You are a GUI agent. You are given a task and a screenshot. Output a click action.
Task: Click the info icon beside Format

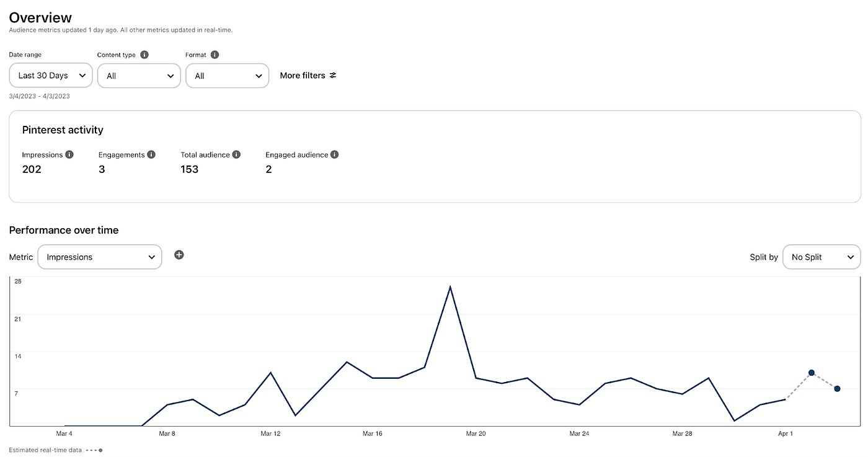tap(215, 55)
